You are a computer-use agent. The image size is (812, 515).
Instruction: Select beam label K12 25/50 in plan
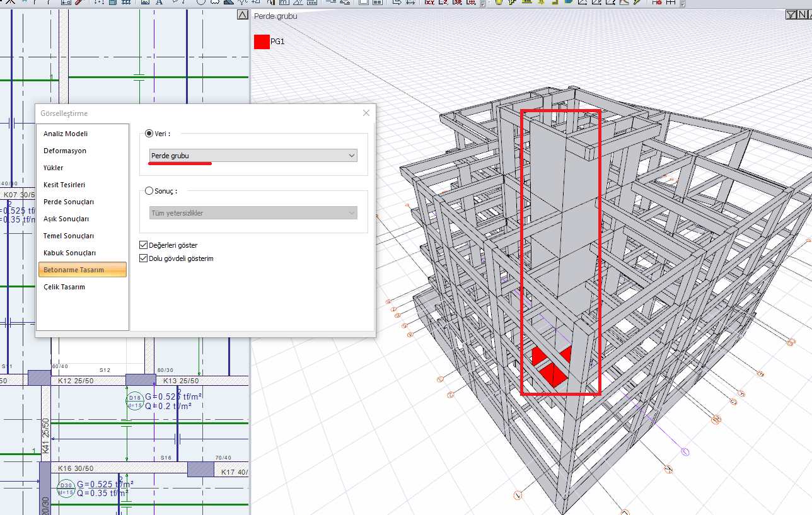click(76, 381)
